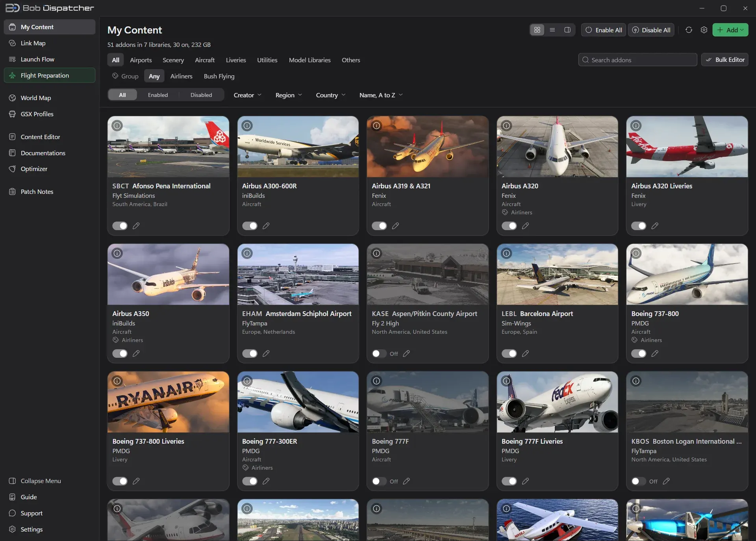Viewport: 756px width, 541px height.
Task: Open info icon on Boeing 777F Liveries card
Action: 506,381
